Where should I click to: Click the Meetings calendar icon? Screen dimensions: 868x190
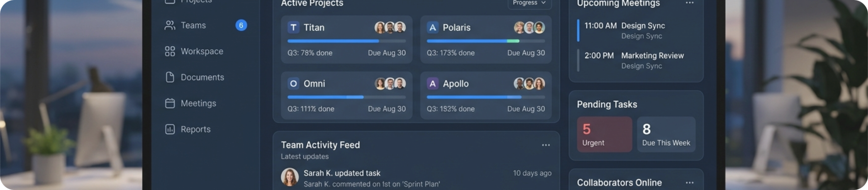click(170, 104)
